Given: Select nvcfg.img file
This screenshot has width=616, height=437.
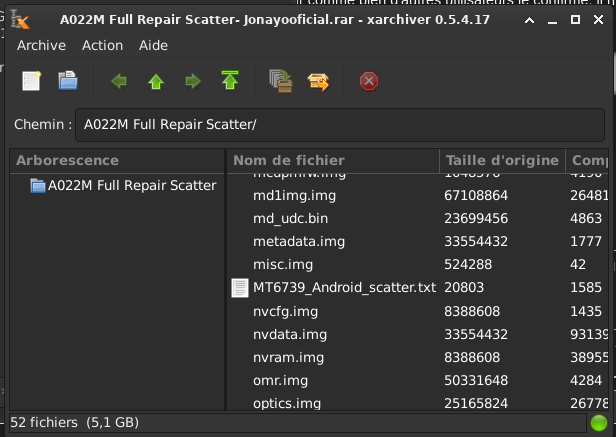Looking at the screenshot, I should point(285,312).
